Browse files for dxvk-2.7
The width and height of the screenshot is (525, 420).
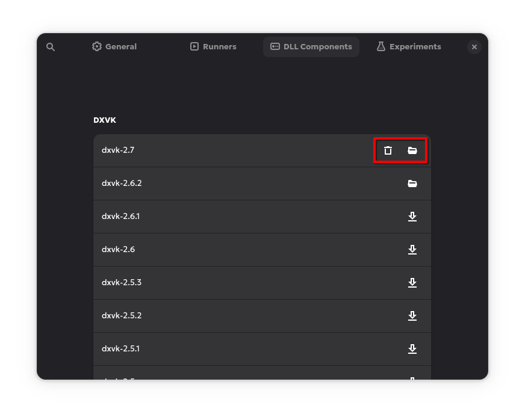tap(412, 150)
